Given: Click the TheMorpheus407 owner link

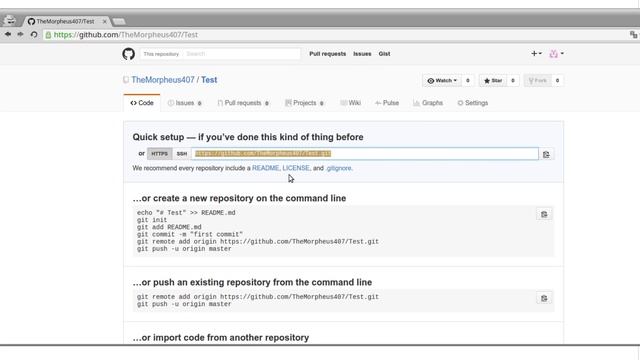Looking at the screenshot, I should tap(163, 80).
